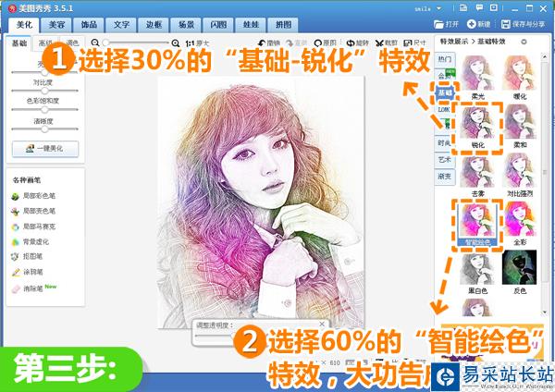Click the 撤销 undo icon
555x392 pixels.
click(x=262, y=43)
